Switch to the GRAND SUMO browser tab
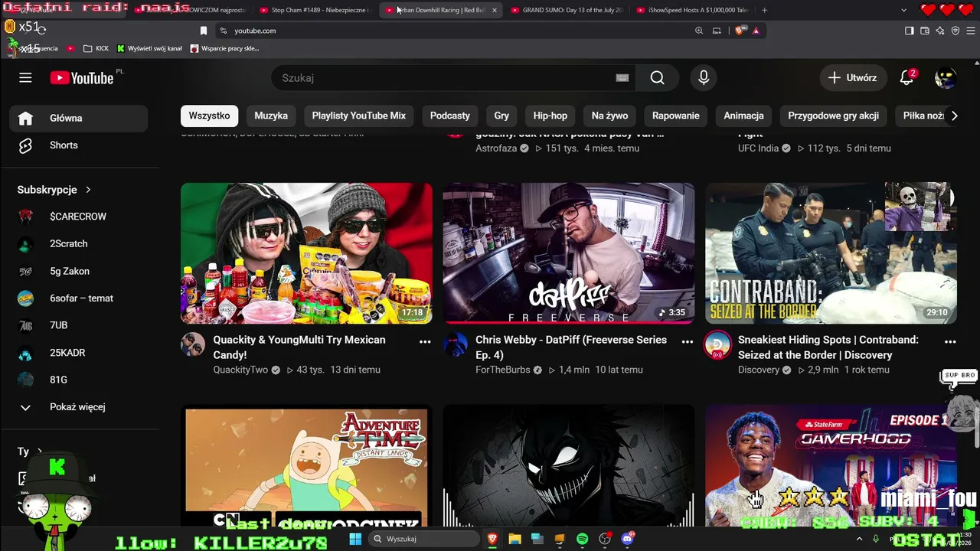 point(567,10)
